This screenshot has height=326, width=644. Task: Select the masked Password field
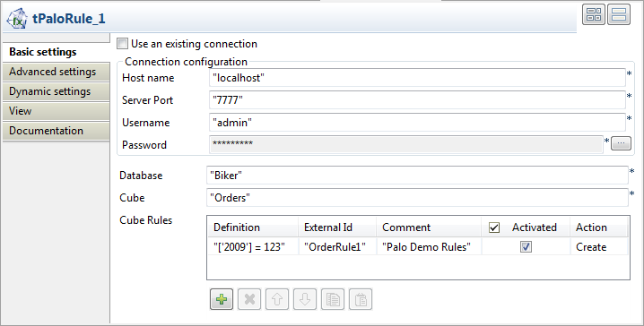[x=406, y=144]
